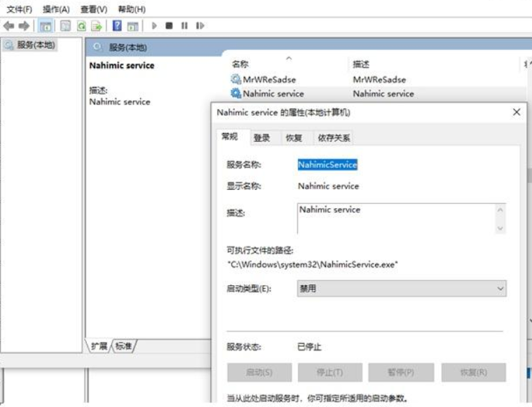
Task: Click the display name value Nahimic service
Action: [329, 186]
